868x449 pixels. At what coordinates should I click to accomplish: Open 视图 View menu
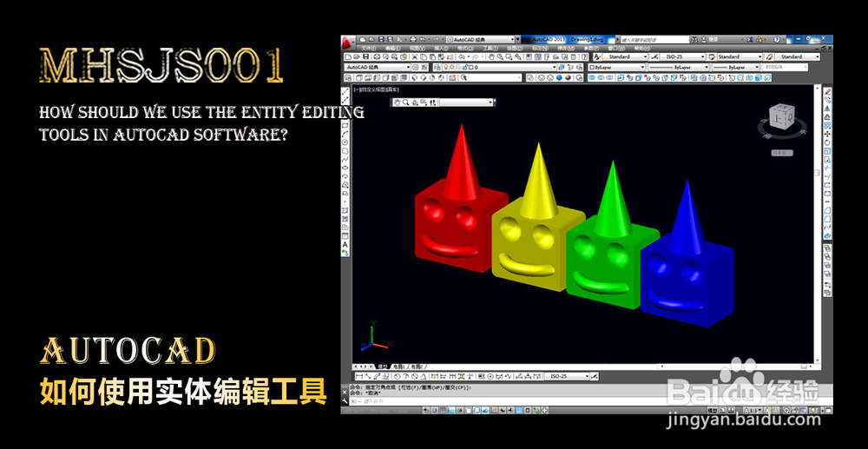pos(418,48)
